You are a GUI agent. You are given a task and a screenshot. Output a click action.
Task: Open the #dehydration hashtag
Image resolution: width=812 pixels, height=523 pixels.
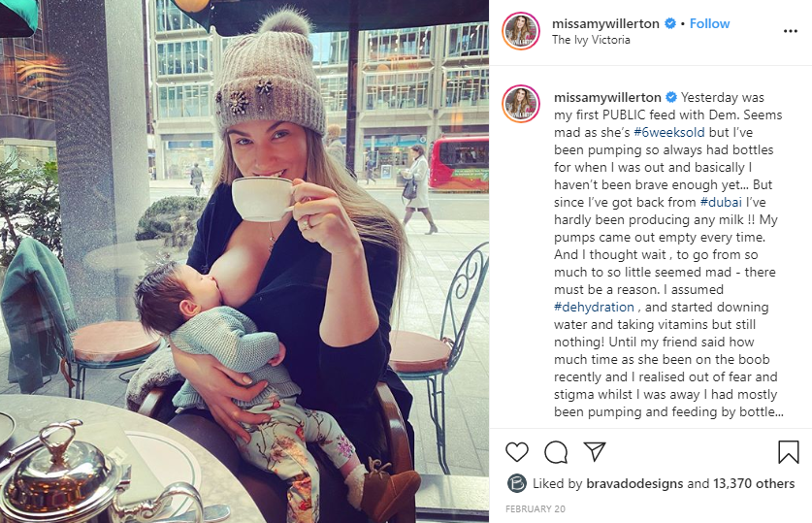pyautogui.click(x=594, y=307)
